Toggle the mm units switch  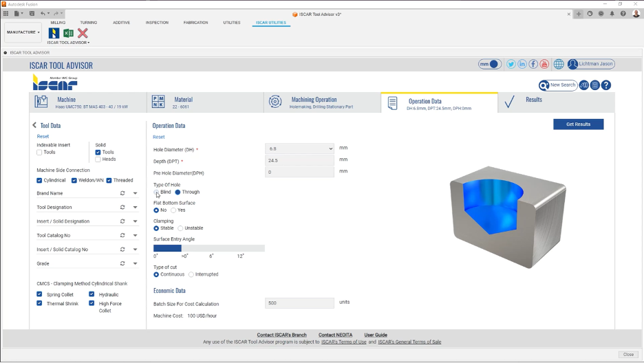pos(490,64)
